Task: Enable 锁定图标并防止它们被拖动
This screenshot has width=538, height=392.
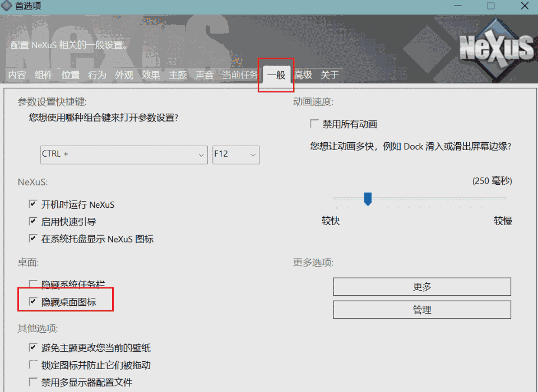Action: click(x=33, y=365)
